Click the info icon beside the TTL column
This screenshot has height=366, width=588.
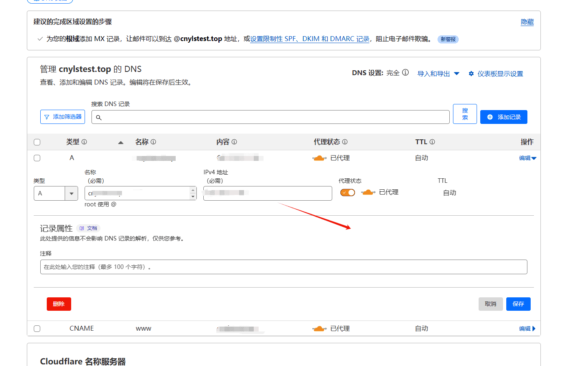[x=432, y=142]
